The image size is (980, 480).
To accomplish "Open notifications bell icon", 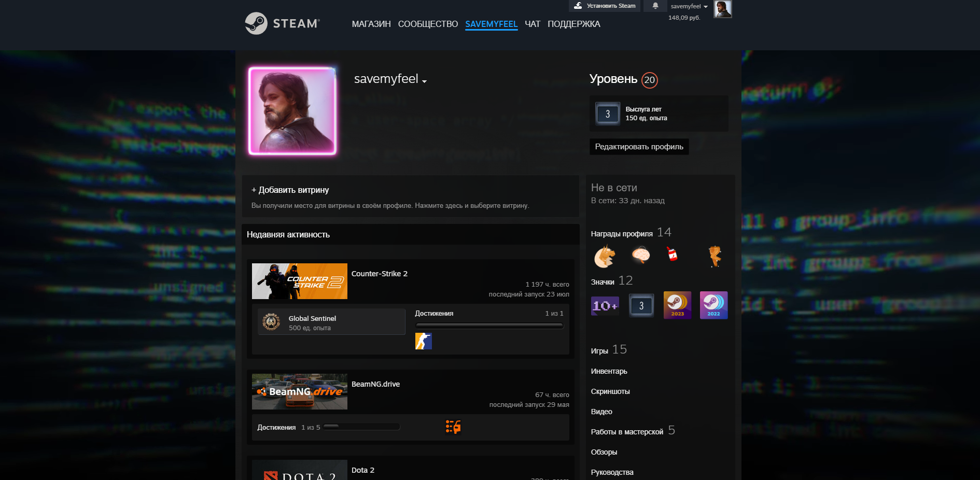I will [655, 6].
